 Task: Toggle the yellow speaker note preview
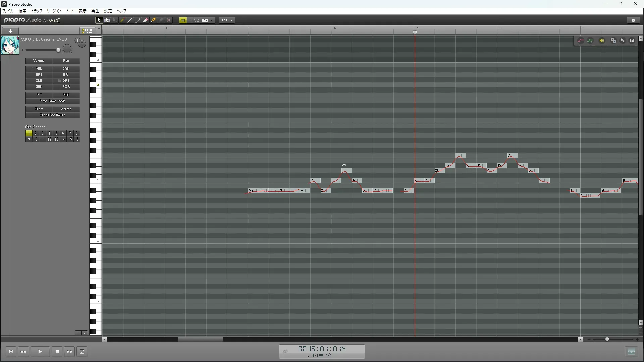(x=602, y=41)
